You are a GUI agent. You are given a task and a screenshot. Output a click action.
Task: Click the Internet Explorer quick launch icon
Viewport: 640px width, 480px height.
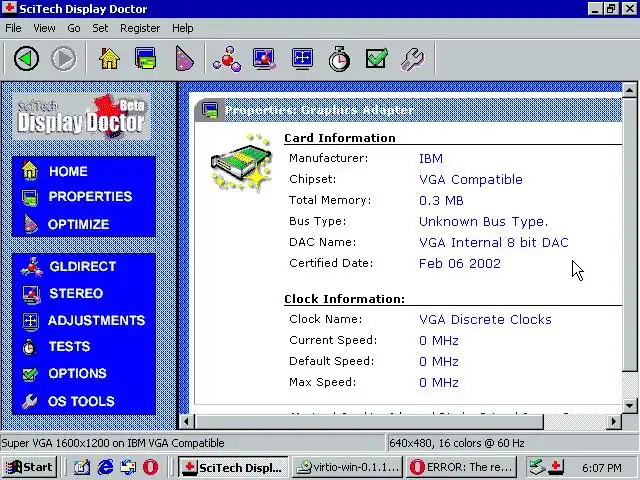click(x=105, y=467)
